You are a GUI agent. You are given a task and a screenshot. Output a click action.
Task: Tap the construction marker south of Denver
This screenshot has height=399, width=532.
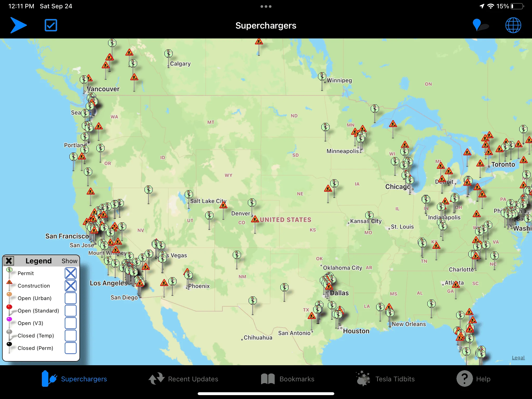point(255,219)
